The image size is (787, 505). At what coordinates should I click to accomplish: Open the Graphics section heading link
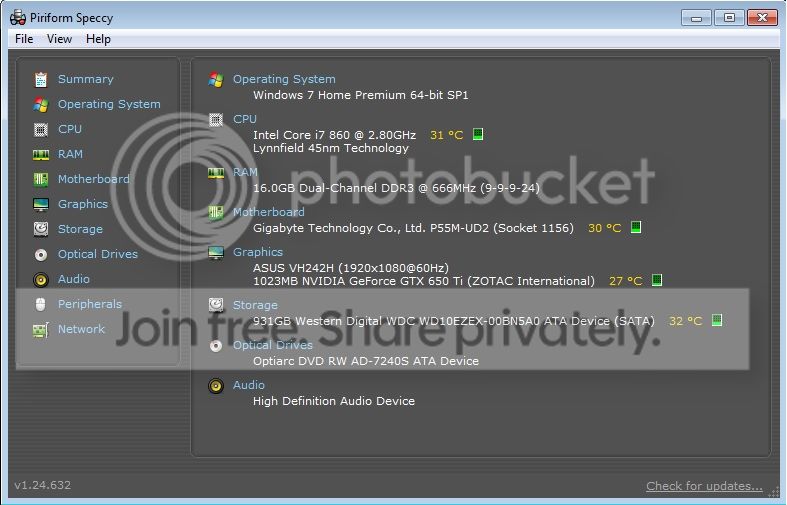tap(258, 252)
